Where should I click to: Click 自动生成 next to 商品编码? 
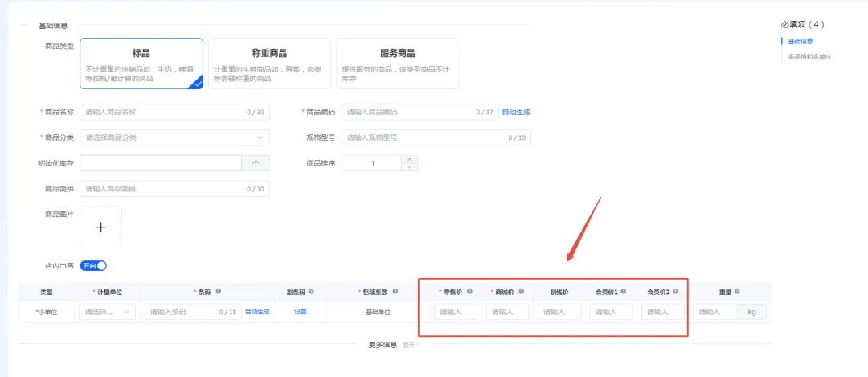click(516, 112)
